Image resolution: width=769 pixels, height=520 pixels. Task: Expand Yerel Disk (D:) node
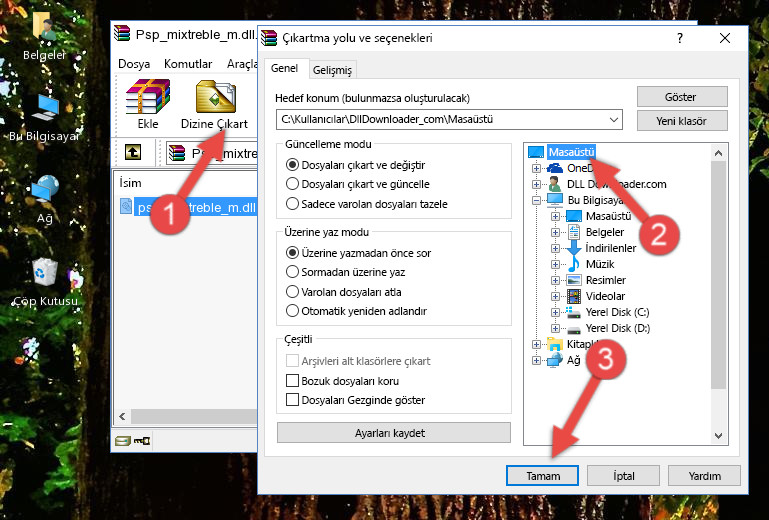[555, 328]
